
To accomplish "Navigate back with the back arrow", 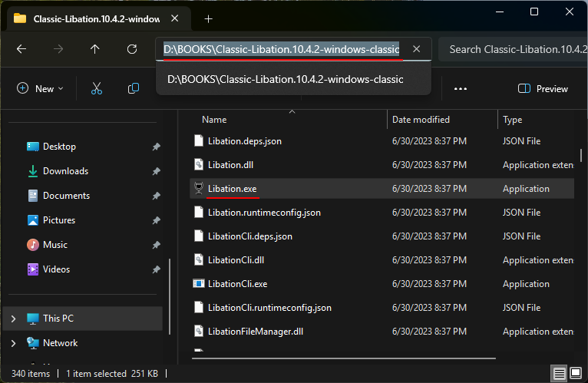I will pyautogui.click(x=21, y=49).
